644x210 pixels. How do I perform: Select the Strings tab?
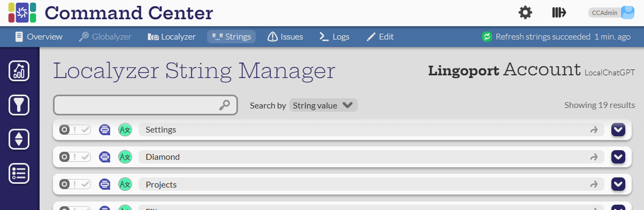point(231,37)
